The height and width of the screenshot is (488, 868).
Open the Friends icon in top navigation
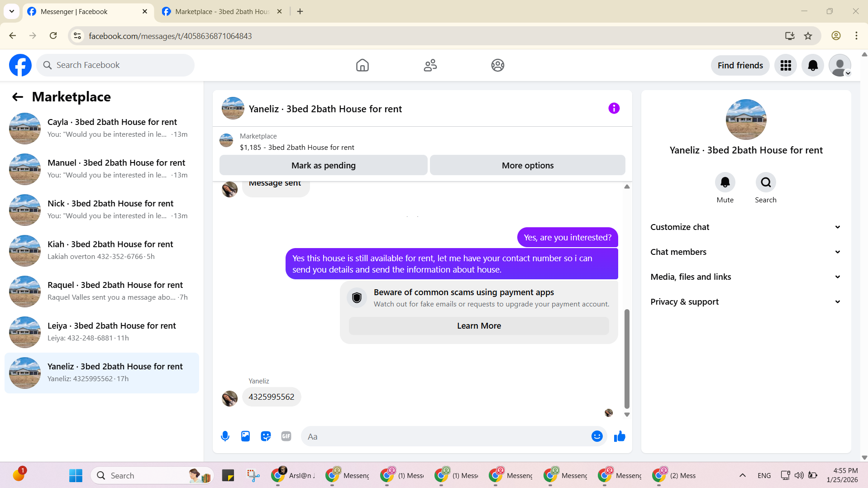430,65
